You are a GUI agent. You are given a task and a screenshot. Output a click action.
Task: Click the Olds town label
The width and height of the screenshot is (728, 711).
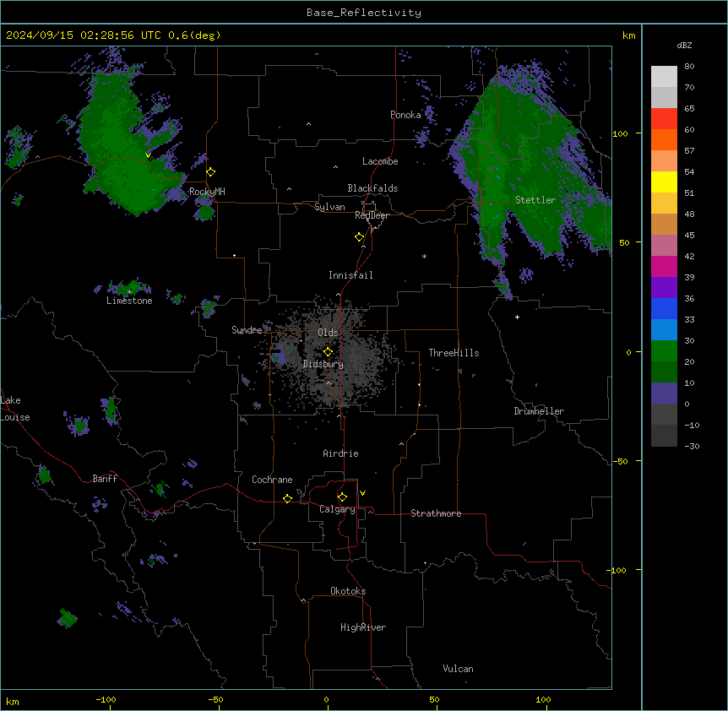[328, 333]
